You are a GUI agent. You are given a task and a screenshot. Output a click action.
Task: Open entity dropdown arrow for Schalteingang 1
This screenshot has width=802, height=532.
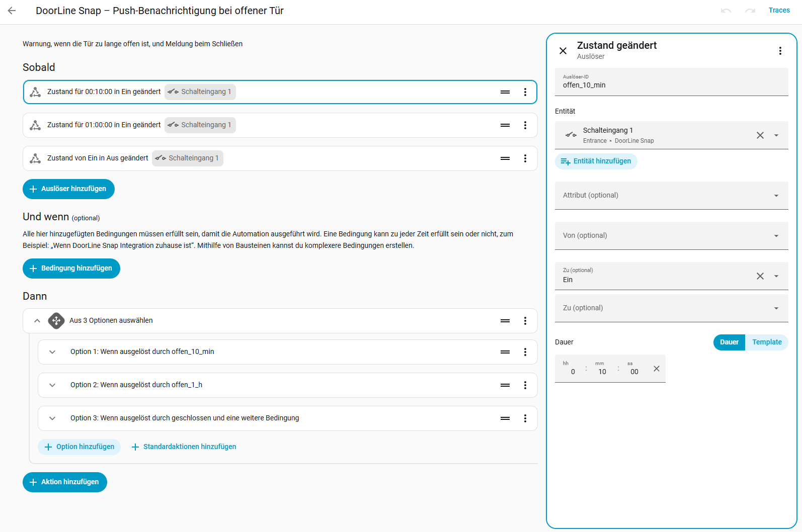[776, 135]
